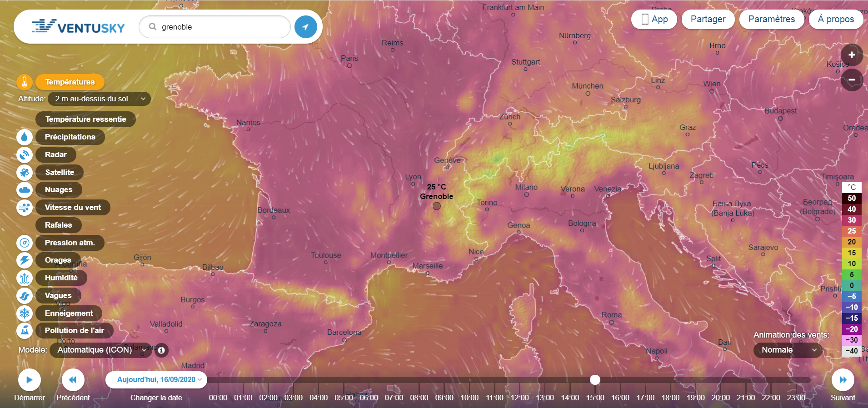The height and width of the screenshot is (408, 868).
Task: Click the blue locate-me arrow button
Action: (x=306, y=27)
